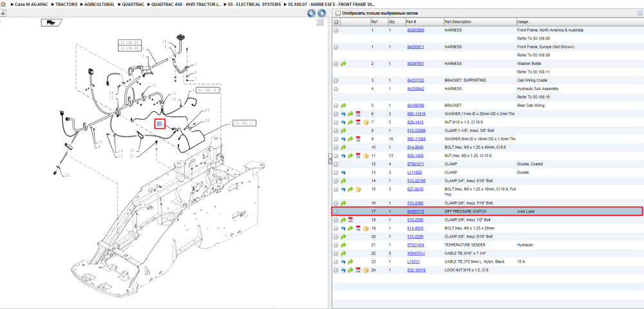This screenshot has height=309, width=644.
Task: Open the QUADTRAC breadcrumb item
Action: click(133, 4)
